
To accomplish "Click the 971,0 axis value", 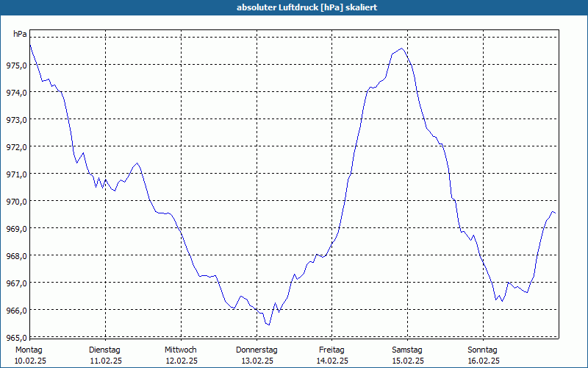I will (16, 174).
